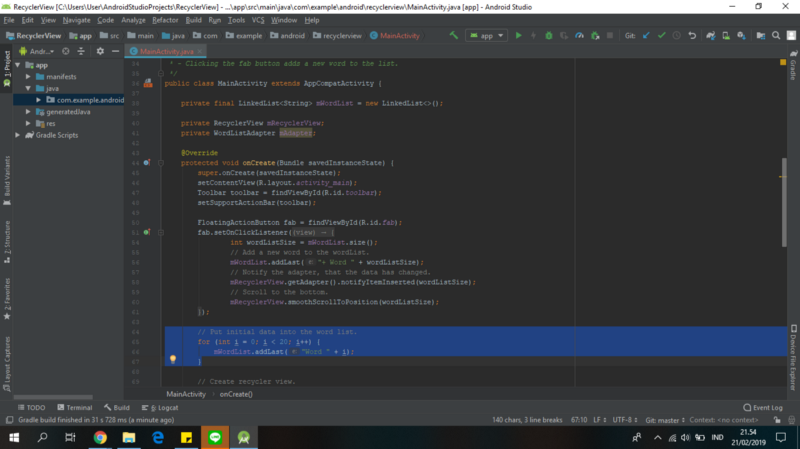The height and width of the screenshot is (449, 800).
Task: Click the scroll from source target icon
Action: tap(66, 51)
